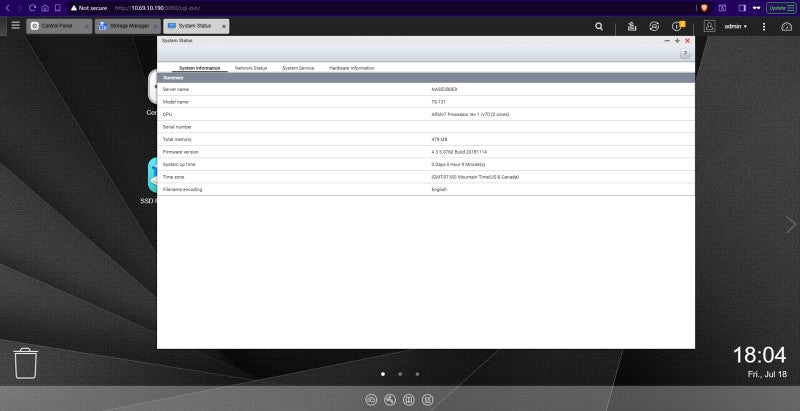Screen dimensions: 800x411
Task: Select the second desktop page dot
Action: [400, 374]
